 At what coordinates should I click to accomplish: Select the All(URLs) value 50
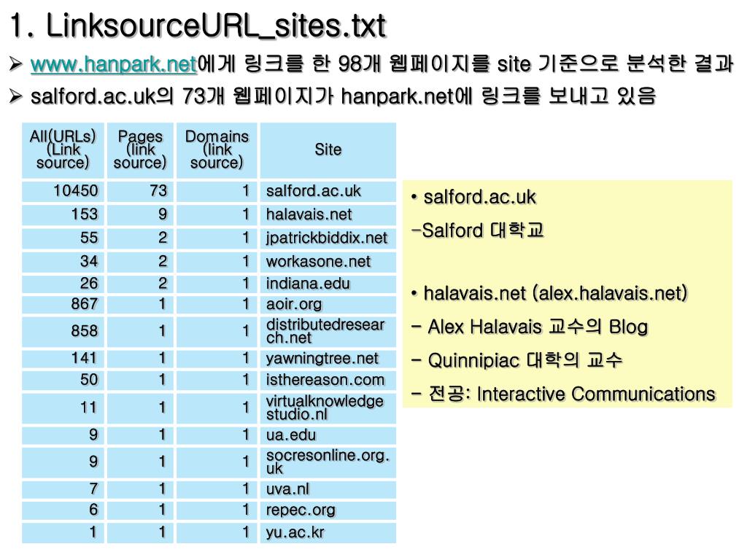89,379
